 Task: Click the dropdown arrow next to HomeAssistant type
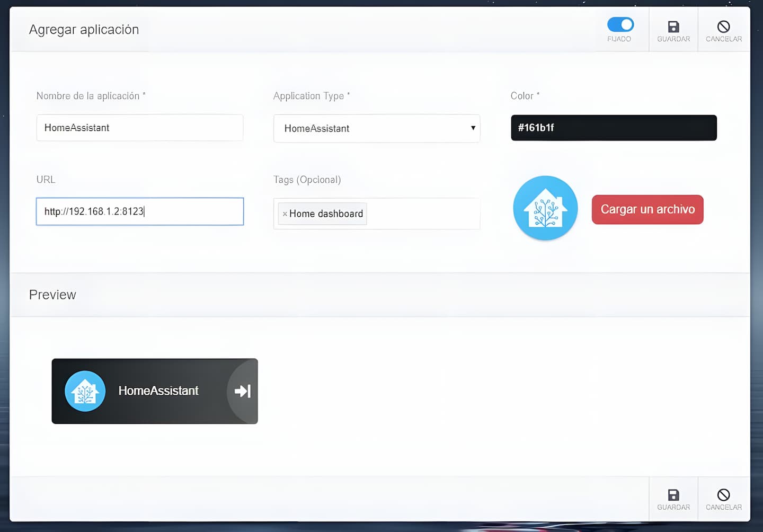click(x=473, y=128)
